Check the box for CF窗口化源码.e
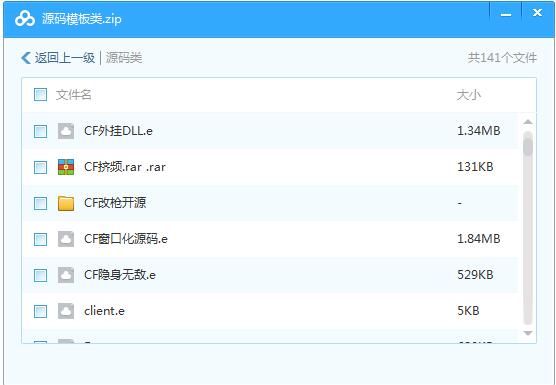The width and height of the screenshot is (556, 385). point(40,239)
